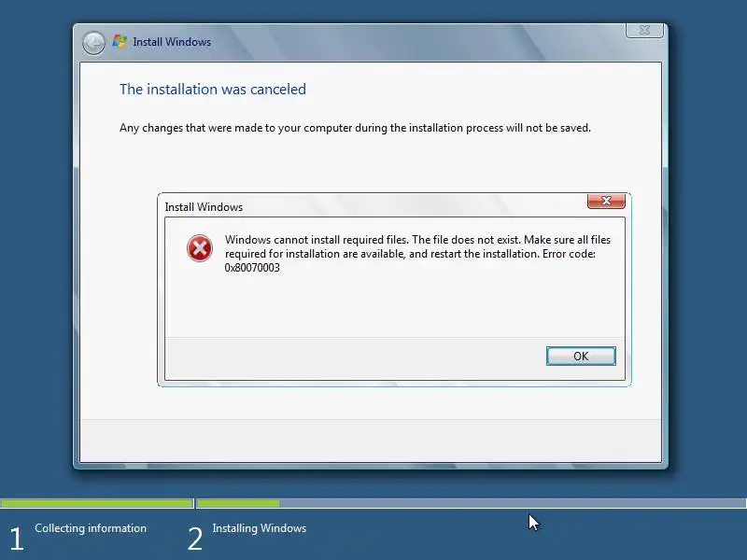Click 'Collecting information' step label
Image resolution: width=747 pixels, height=560 pixels.
click(91, 528)
